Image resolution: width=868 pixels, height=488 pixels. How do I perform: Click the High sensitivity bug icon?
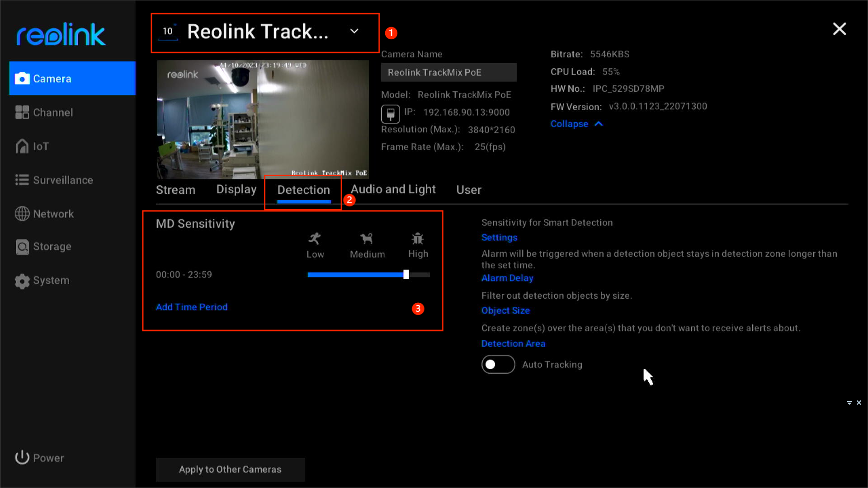click(x=418, y=238)
